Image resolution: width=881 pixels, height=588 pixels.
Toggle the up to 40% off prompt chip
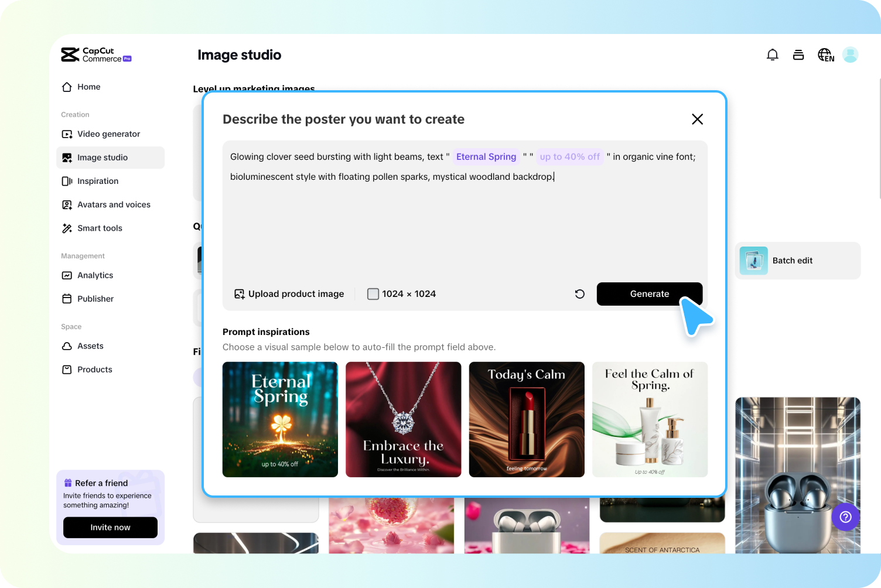tap(569, 156)
